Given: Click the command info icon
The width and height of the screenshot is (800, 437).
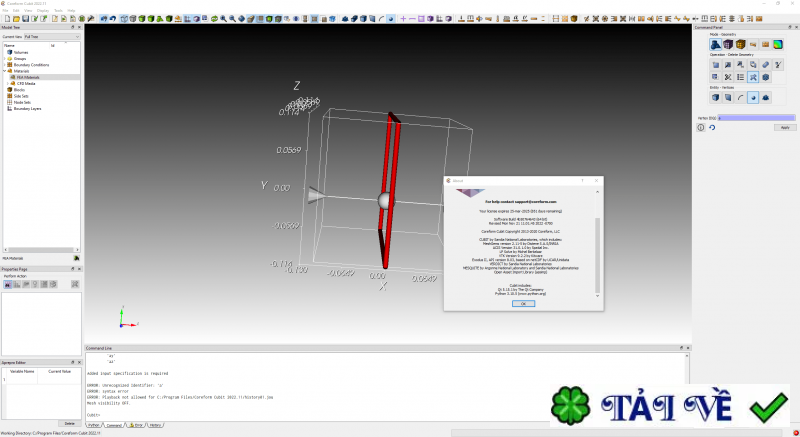Looking at the screenshot, I should [x=702, y=127].
